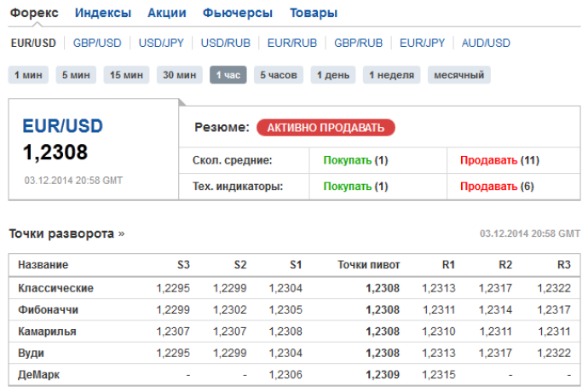
Task: Select the AUD/USD currency pair
Action: tap(486, 43)
